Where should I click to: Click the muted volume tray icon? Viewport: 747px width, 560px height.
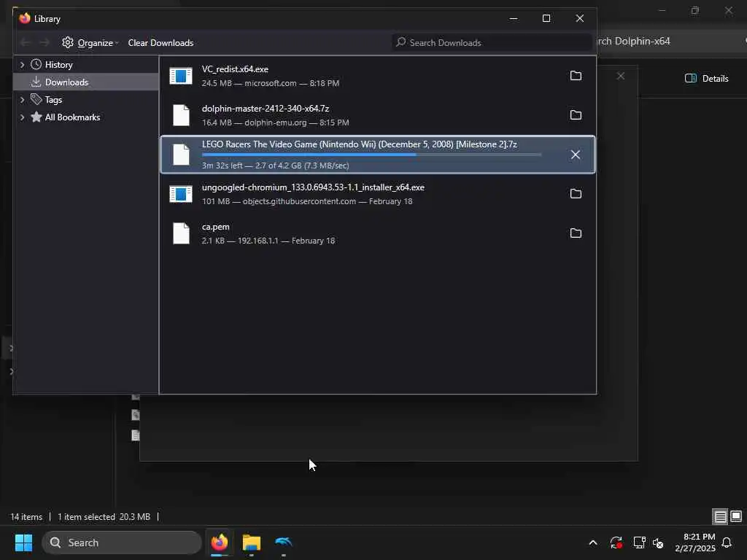tap(658, 542)
